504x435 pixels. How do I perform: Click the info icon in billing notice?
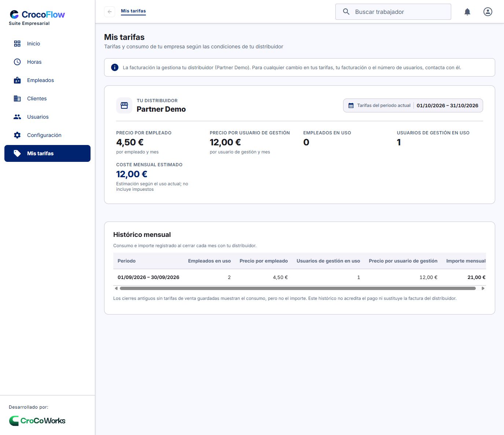pos(115,67)
